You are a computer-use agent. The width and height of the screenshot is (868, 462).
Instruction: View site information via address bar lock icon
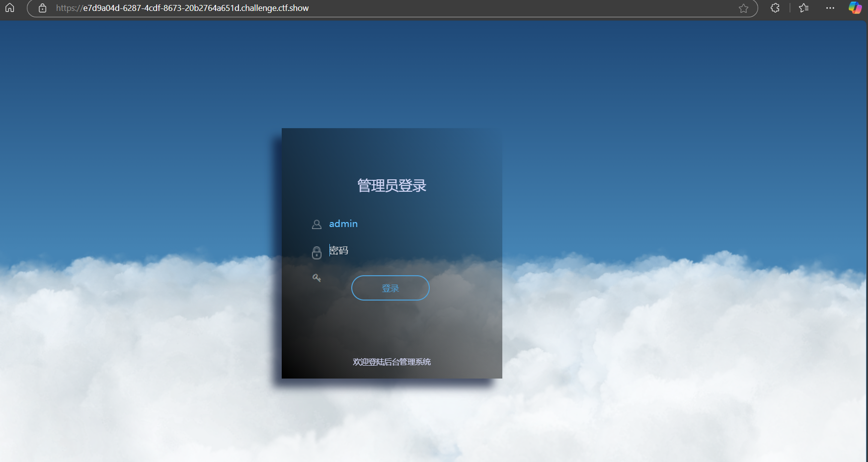(43, 8)
